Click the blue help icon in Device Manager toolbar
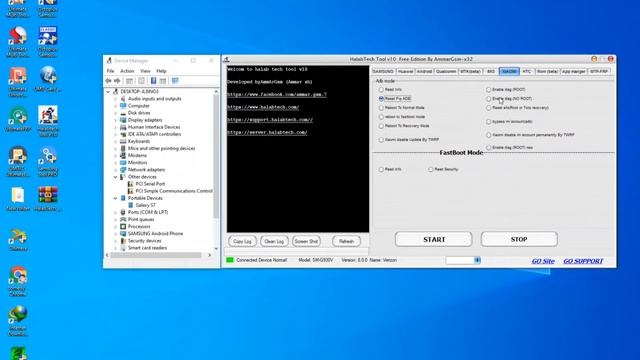 pos(153,81)
